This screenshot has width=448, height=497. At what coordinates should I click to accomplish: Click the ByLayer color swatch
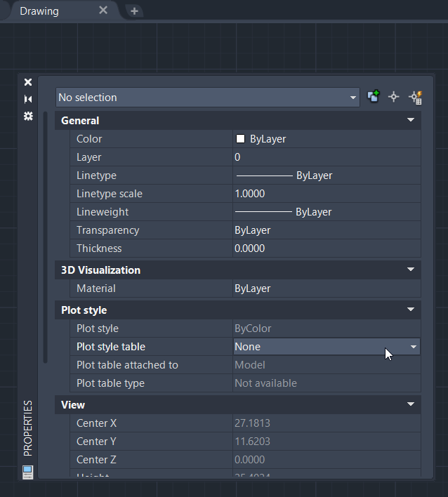[x=240, y=139]
